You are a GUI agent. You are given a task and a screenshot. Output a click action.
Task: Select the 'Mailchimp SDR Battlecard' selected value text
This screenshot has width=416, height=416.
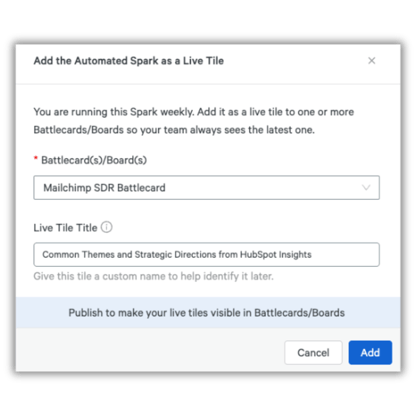click(x=104, y=188)
